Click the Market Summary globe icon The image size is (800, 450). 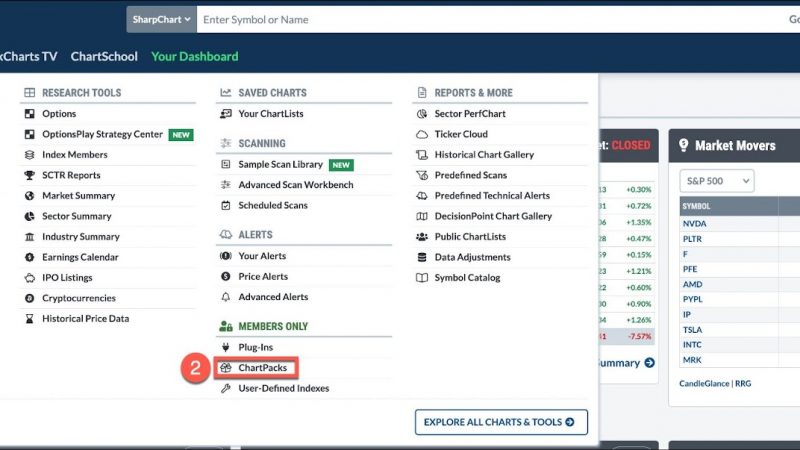click(x=30, y=195)
